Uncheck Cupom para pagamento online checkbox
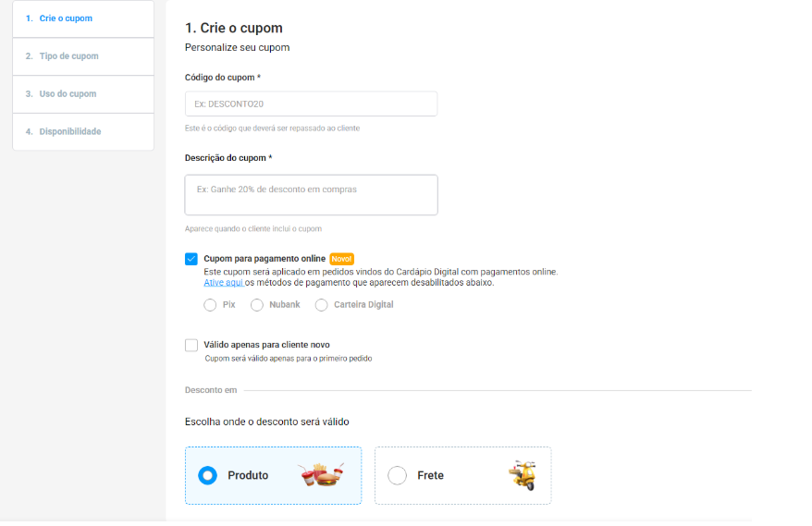 coord(191,259)
